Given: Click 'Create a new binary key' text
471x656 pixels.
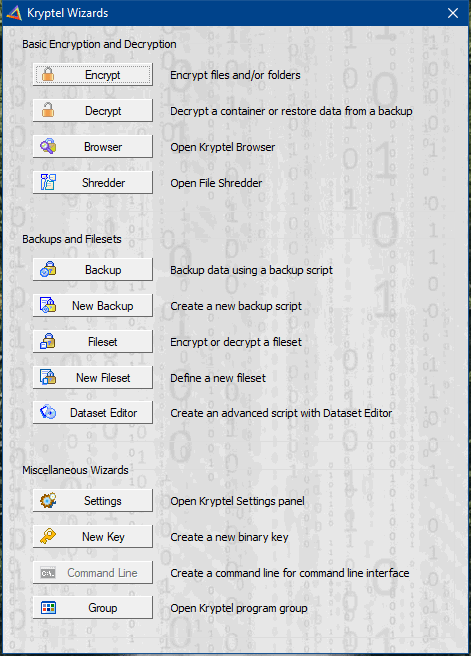Looking at the screenshot, I should 229,537.
